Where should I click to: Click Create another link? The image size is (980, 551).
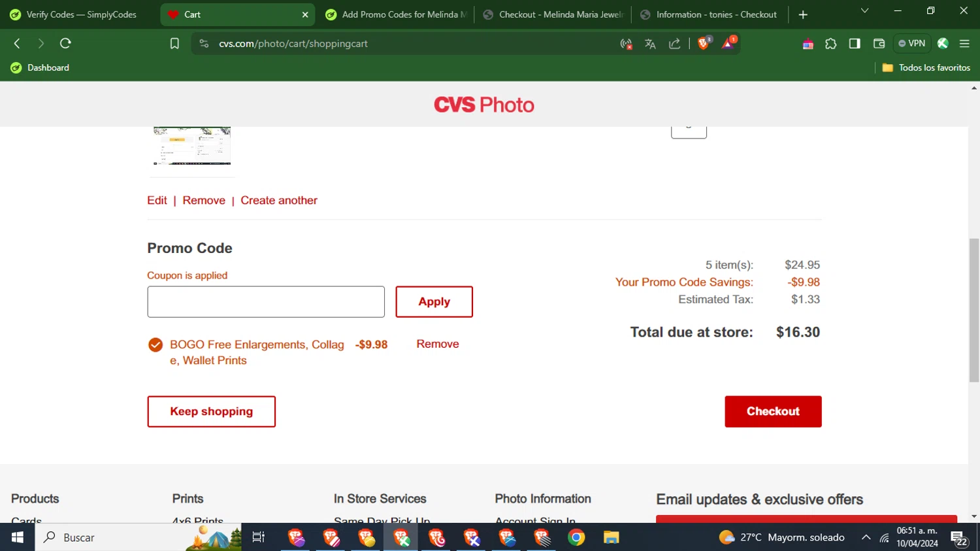tap(279, 201)
